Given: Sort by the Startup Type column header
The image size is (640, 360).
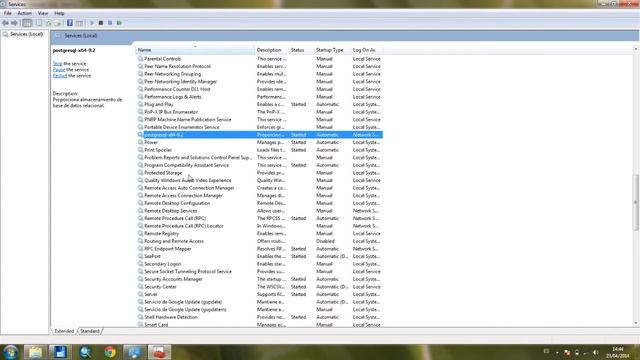Looking at the screenshot, I should [x=332, y=50].
